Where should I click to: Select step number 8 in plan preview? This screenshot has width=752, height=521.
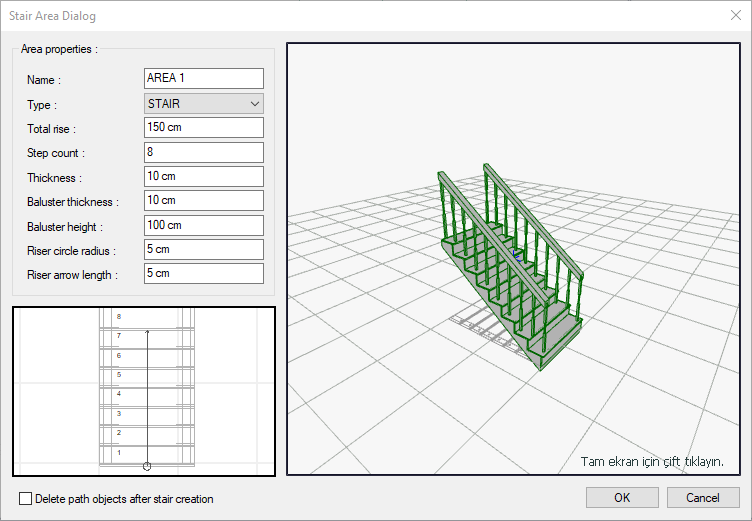[119, 316]
